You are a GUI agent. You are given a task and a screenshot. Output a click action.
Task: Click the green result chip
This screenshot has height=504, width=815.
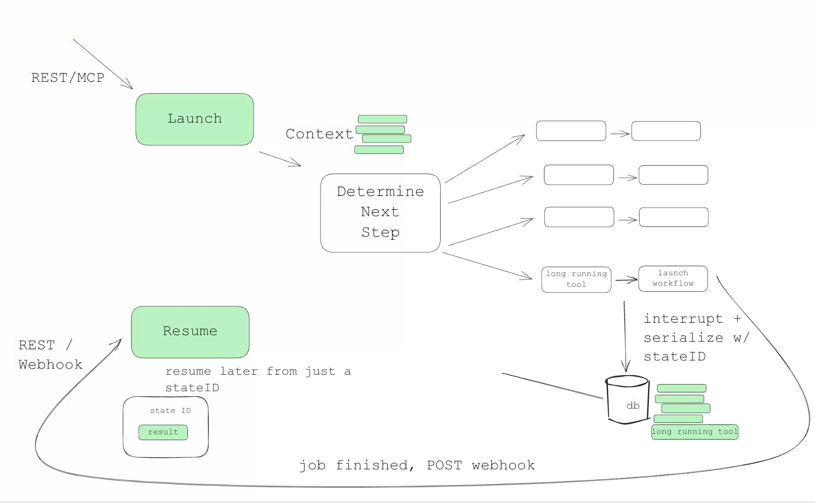click(x=163, y=432)
